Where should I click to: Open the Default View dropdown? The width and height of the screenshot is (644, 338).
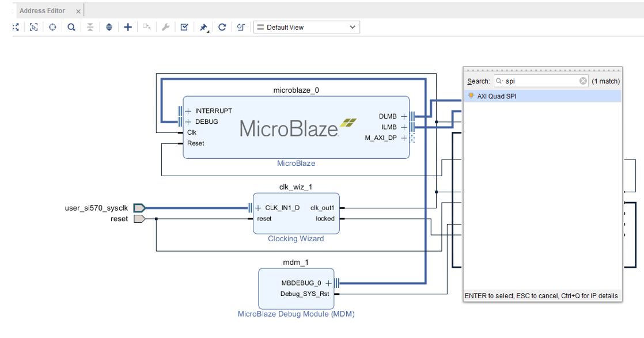click(306, 27)
